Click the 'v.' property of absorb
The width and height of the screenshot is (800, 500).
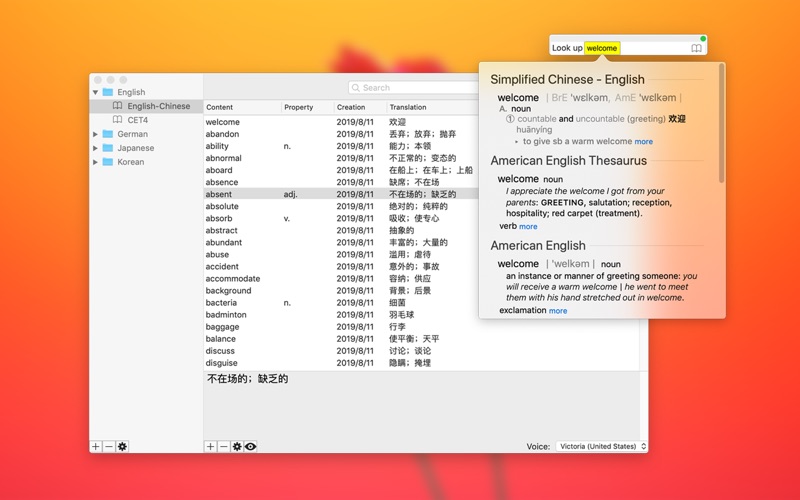[287, 218]
